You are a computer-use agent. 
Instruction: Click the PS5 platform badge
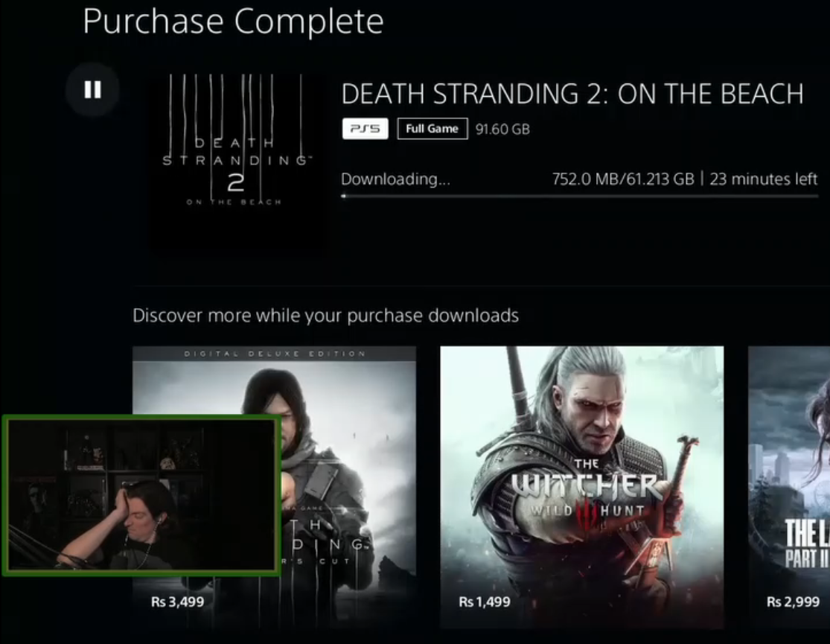tap(365, 129)
